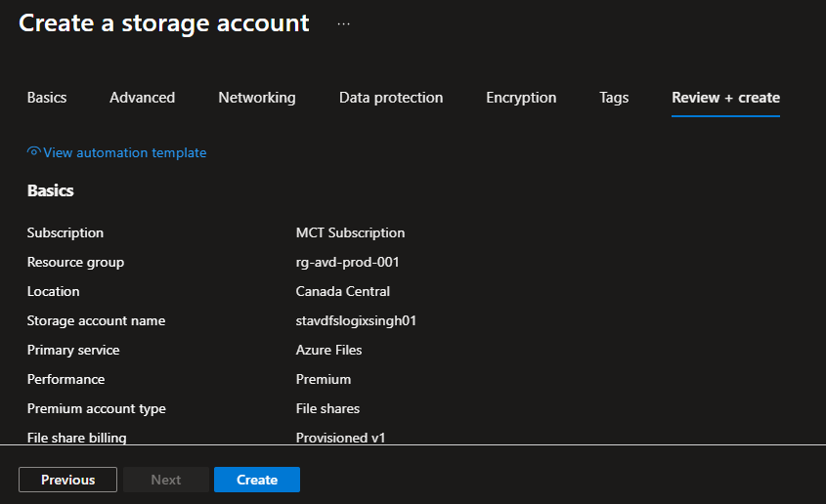This screenshot has height=504, width=826.
Task: Click the eye icon before View automation template
Action: (x=34, y=152)
